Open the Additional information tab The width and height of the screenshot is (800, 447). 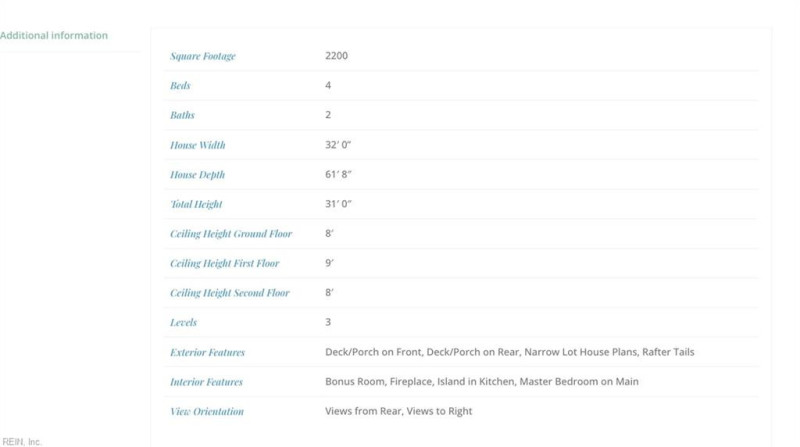pyautogui.click(x=54, y=36)
